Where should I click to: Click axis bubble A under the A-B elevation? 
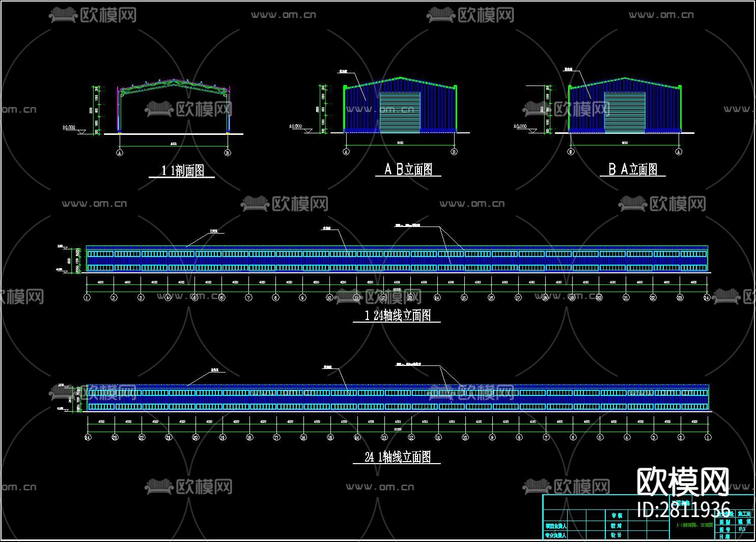click(347, 152)
